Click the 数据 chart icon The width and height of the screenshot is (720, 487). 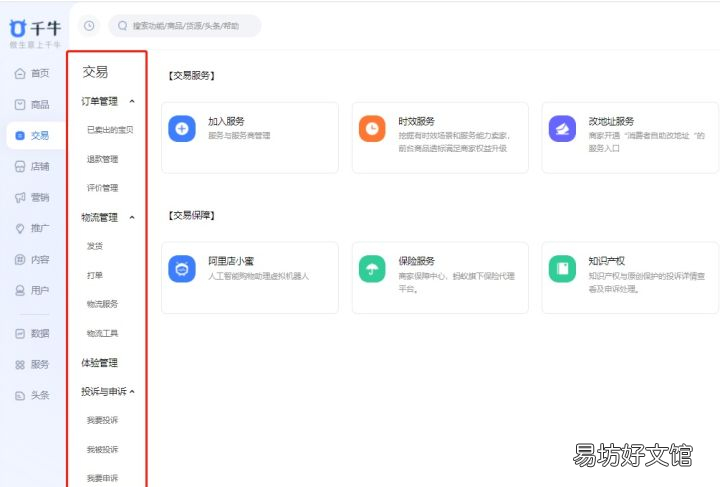[20, 334]
